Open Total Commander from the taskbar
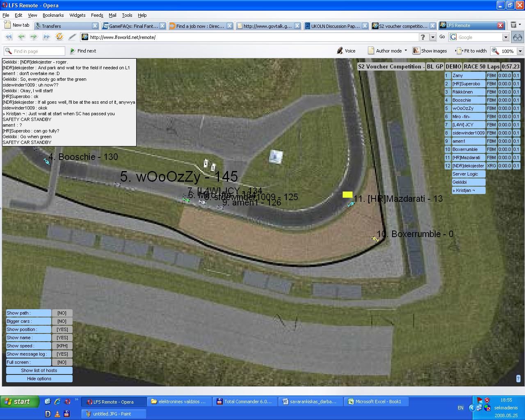525x420 pixels. point(244,402)
